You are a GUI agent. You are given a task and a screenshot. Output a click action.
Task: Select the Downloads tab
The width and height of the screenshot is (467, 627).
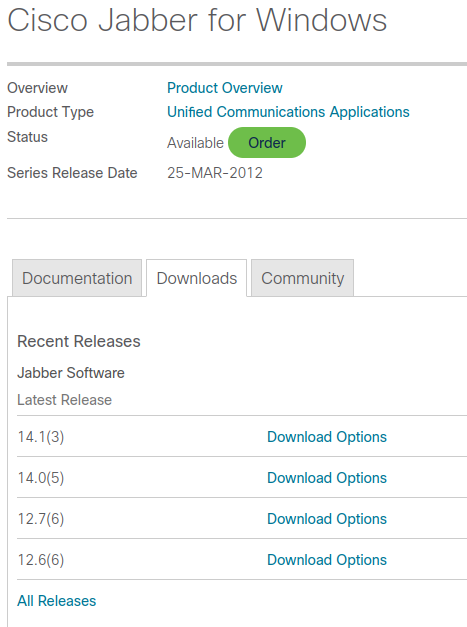(197, 278)
